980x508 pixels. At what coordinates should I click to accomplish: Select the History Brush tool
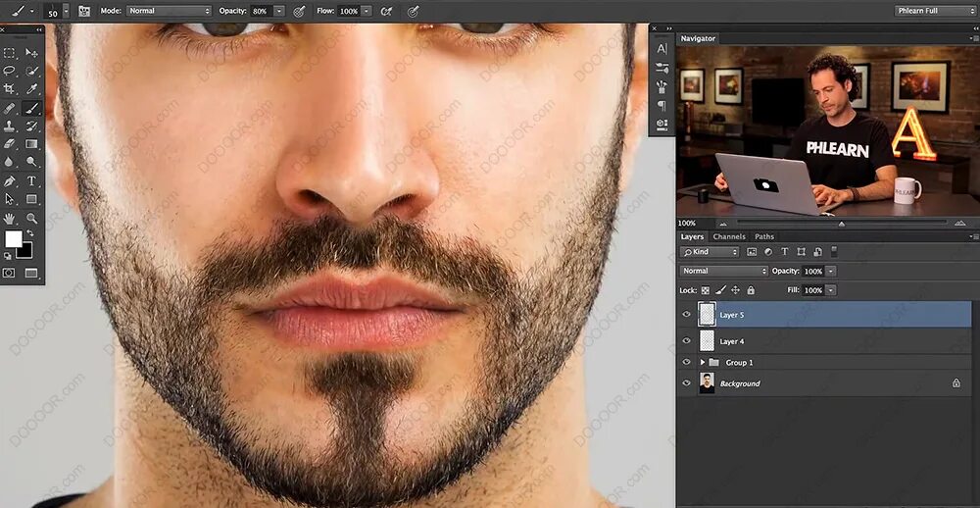click(x=31, y=126)
